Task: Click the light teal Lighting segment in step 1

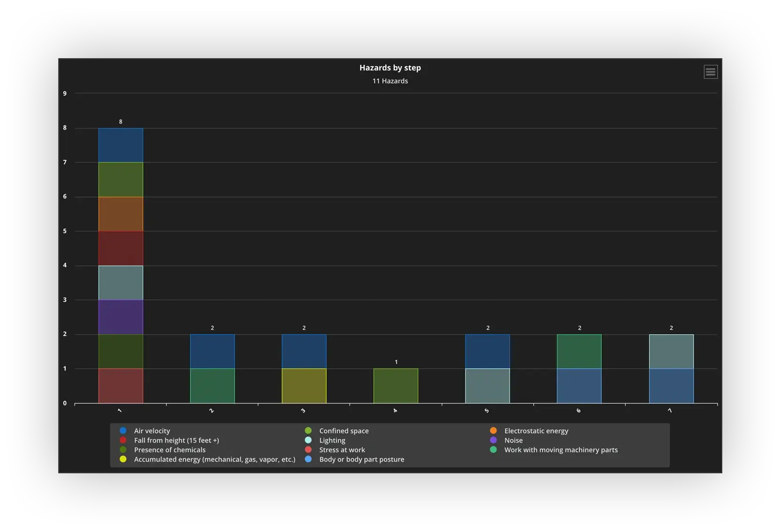Action: [121, 283]
